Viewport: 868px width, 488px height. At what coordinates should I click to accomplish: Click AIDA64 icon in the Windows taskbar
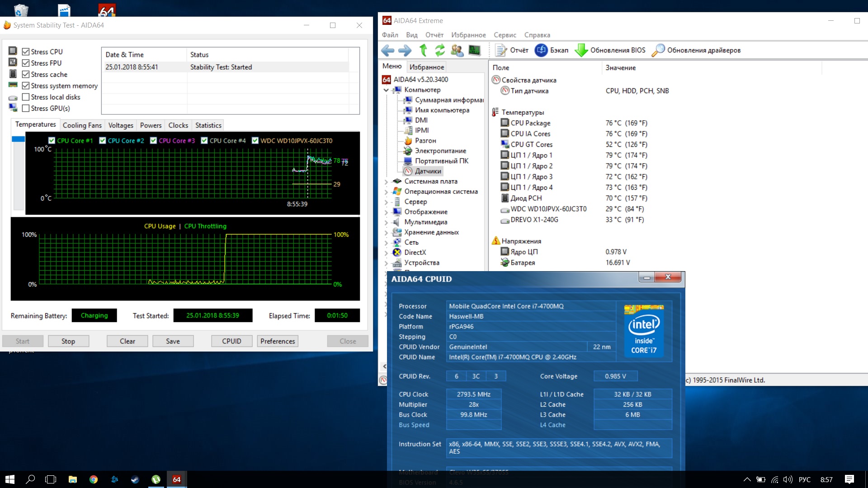pyautogui.click(x=177, y=479)
